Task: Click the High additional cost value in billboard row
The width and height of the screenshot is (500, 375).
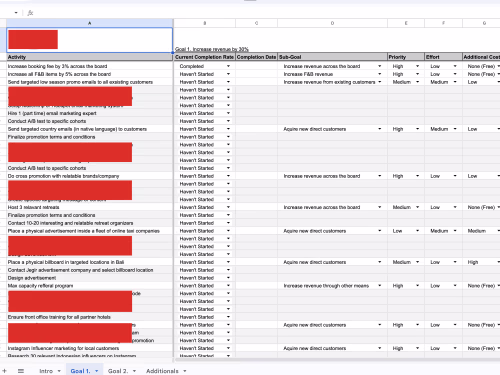Action: tap(473, 262)
